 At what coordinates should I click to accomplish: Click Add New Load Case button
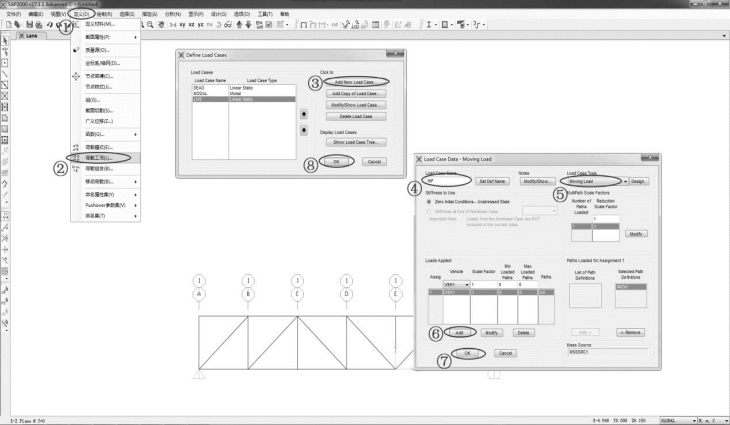point(356,82)
